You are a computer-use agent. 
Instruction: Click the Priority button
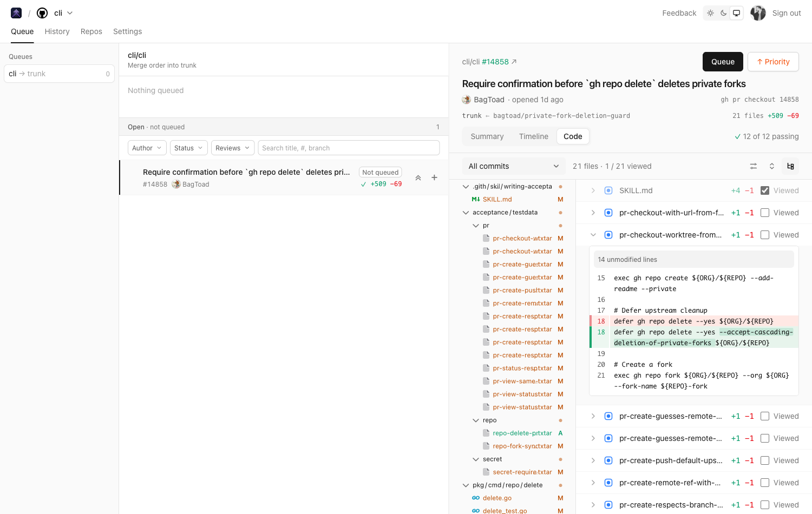[773, 62]
